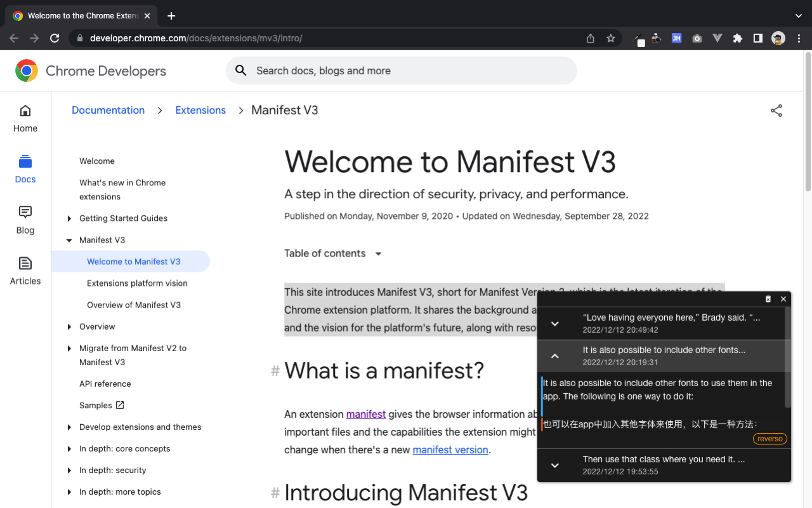The width and height of the screenshot is (812, 508).
Task: Click the Introducing Manifest V3 heading anchor
Action: (275, 493)
